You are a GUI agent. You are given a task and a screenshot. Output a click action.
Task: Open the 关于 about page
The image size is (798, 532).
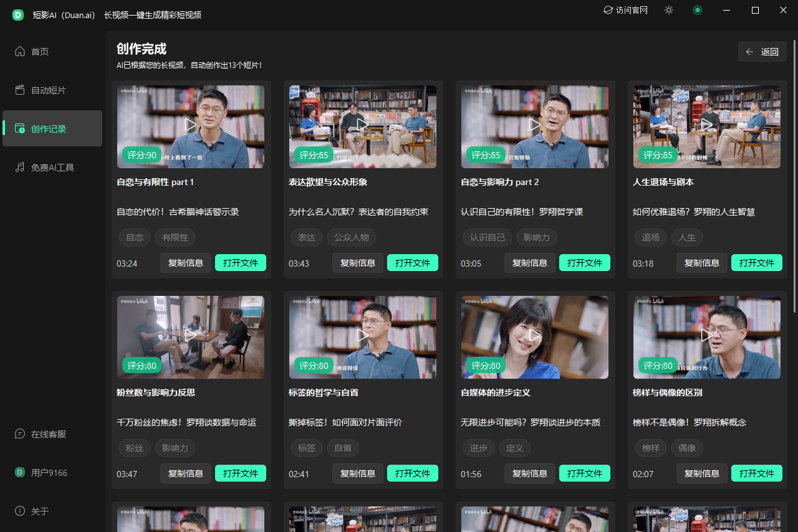click(x=52, y=511)
